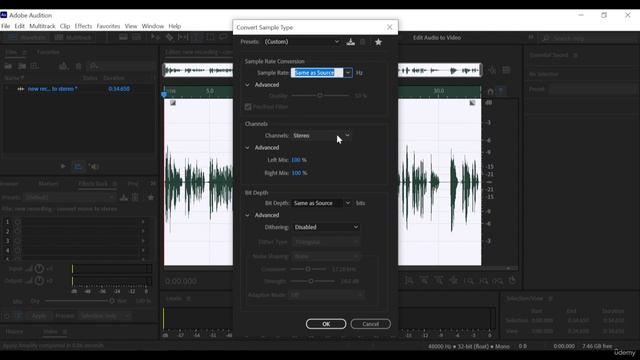Screen dimensions: 640x360
Task: Open the File menu
Action: click(x=6, y=26)
